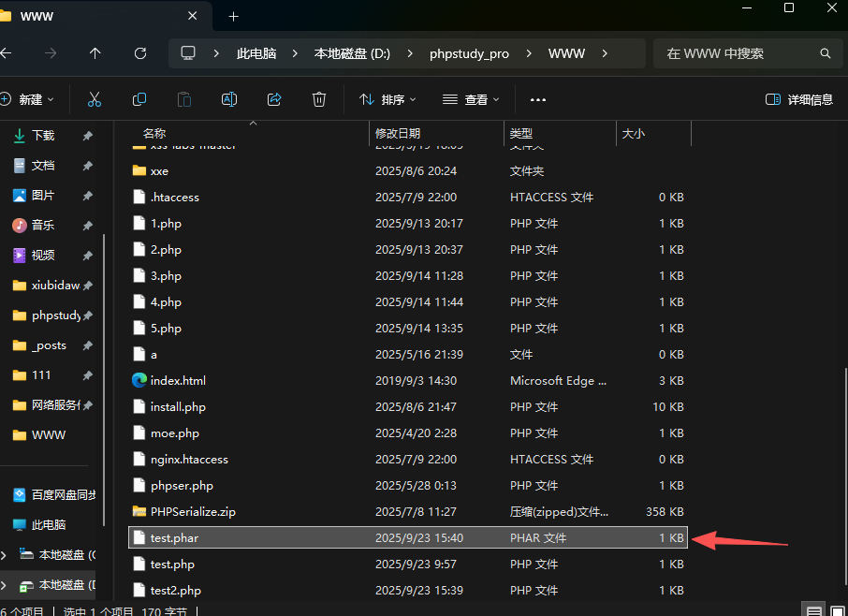Expand the New item dropdown
Viewport: 848px width, 616px height.
(x=28, y=99)
